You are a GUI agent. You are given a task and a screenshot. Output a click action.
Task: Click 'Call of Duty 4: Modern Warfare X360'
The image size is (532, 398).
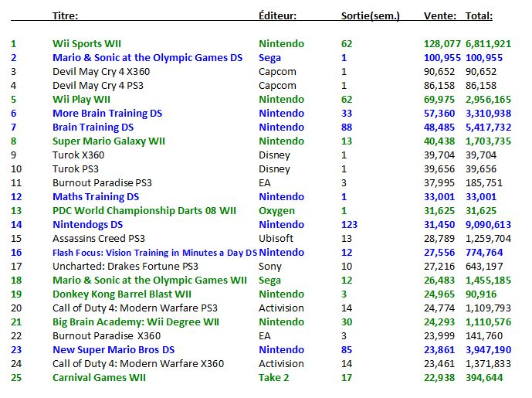pos(138,364)
